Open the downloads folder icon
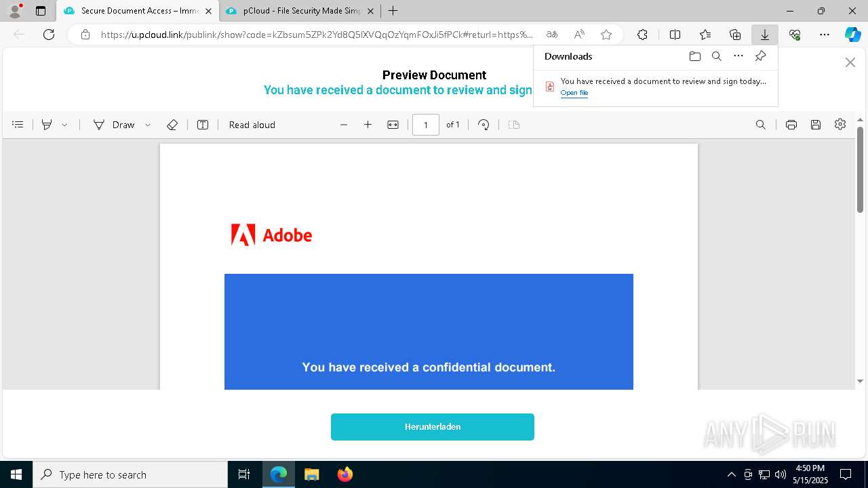This screenshot has width=868, height=488. click(x=695, y=56)
